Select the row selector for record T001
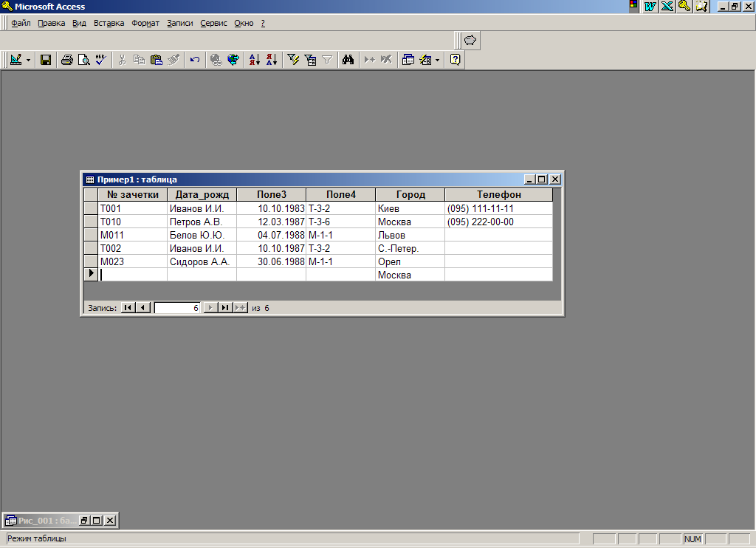Viewport: 756px width, 548px height. [x=91, y=208]
